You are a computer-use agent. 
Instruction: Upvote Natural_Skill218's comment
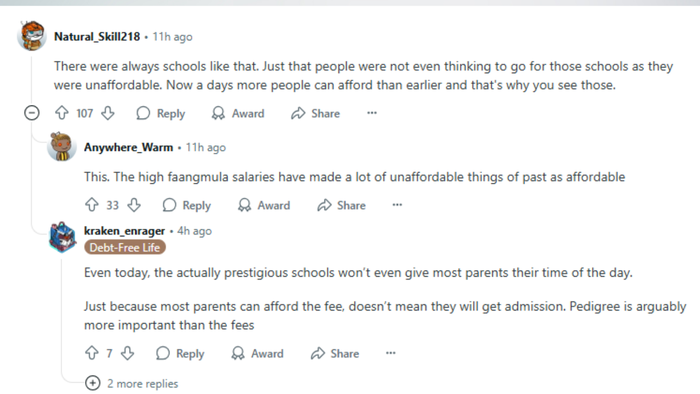[x=62, y=113]
